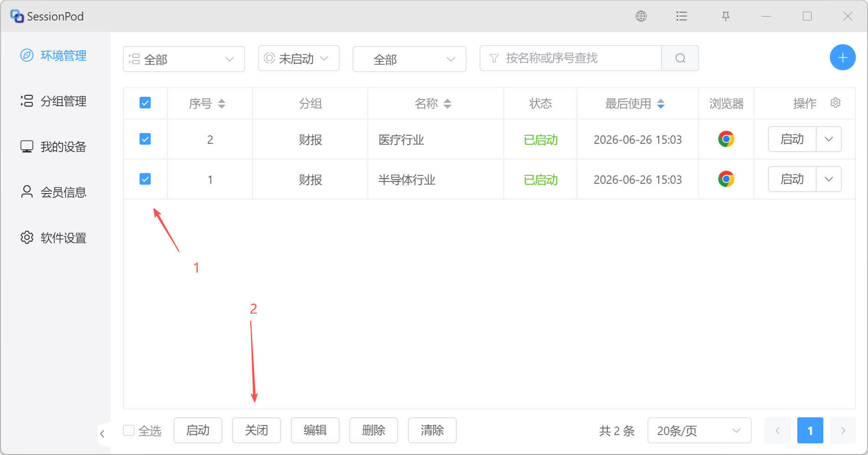This screenshot has height=455, width=868.
Task: Go to previous page arrow
Action: 778,430
